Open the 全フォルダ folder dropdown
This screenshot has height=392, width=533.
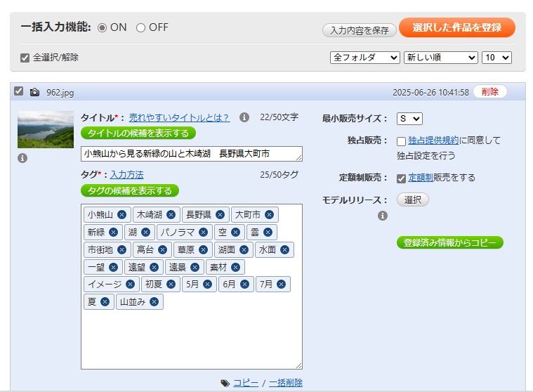(x=364, y=58)
